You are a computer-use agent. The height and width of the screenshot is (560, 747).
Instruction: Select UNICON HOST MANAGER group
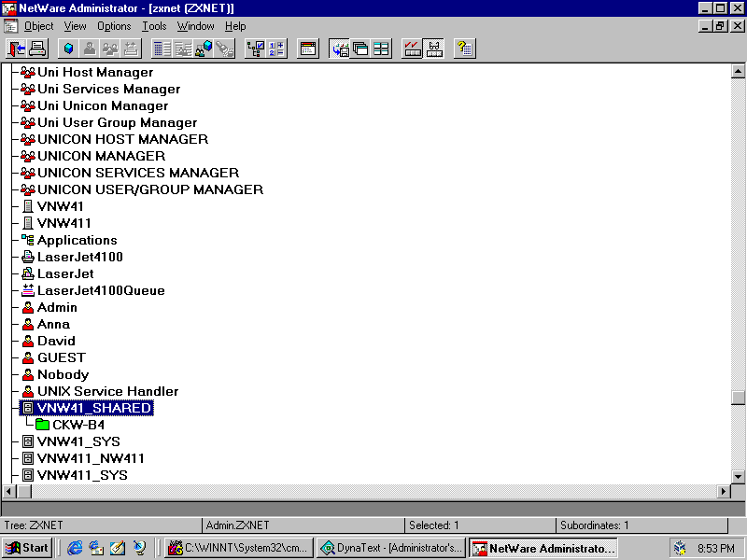tap(123, 139)
